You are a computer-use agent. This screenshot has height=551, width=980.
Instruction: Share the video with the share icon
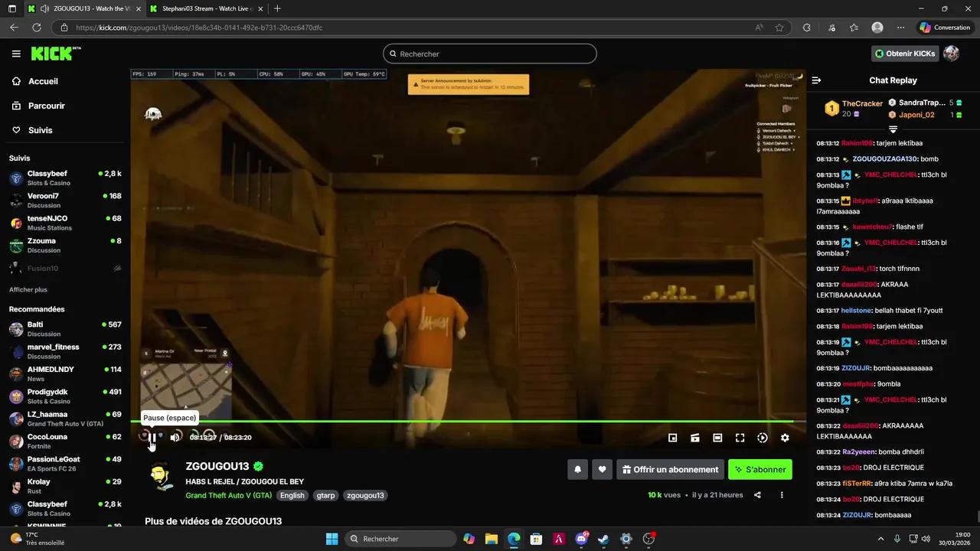point(757,495)
